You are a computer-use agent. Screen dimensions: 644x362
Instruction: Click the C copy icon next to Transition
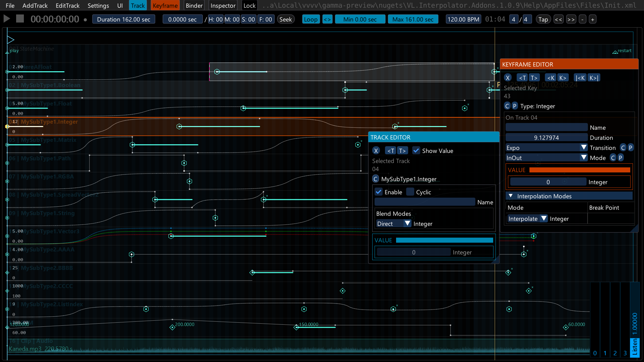pos(623,148)
